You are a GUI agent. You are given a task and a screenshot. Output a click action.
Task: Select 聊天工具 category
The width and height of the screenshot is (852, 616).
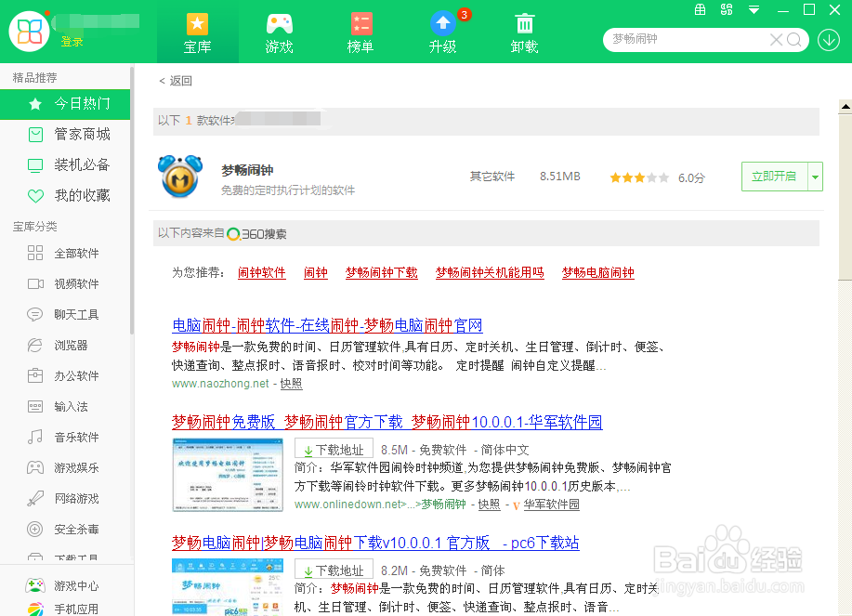click(64, 315)
